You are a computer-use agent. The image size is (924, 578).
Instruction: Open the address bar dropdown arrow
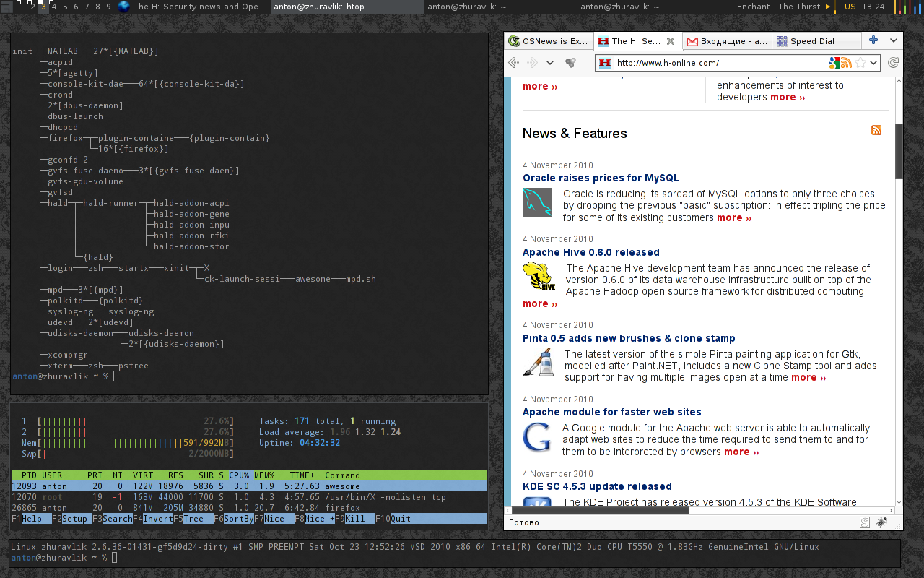point(873,63)
